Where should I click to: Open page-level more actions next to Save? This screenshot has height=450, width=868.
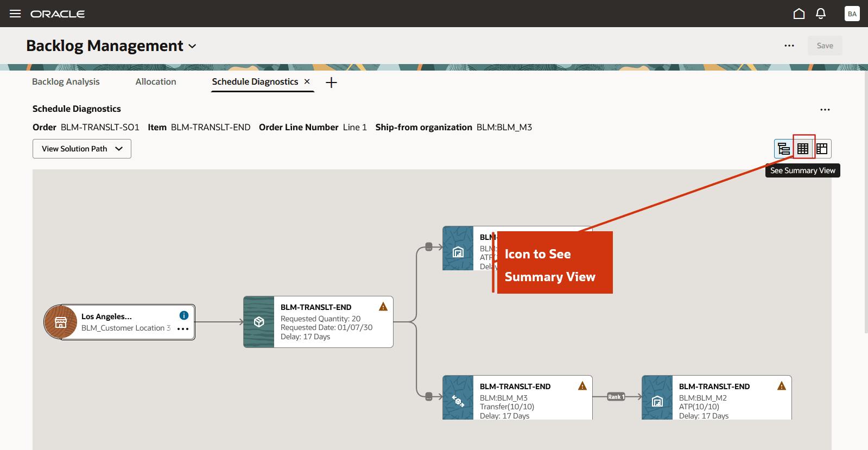coord(789,46)
